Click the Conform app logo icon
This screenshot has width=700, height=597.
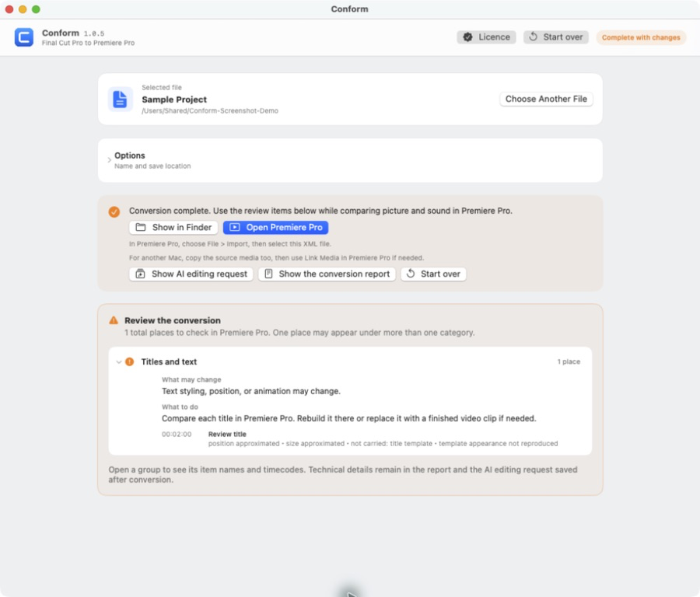23,37
